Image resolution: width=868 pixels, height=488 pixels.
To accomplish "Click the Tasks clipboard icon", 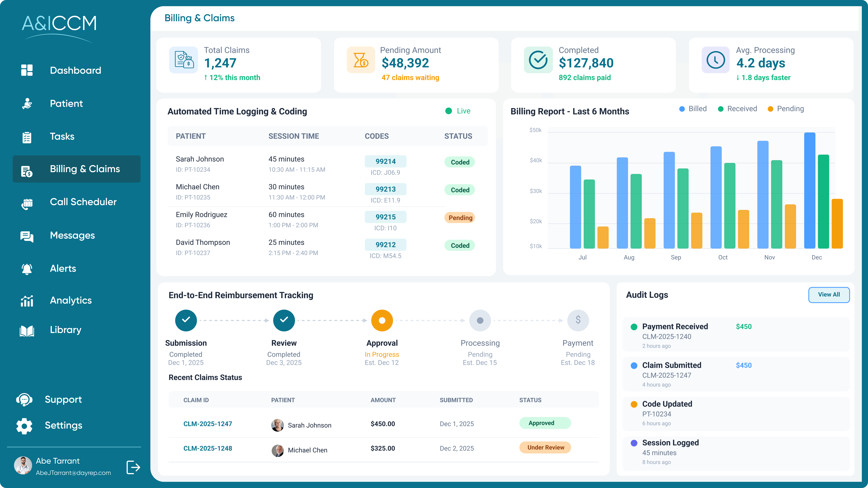I will click(x=27, y=136).
